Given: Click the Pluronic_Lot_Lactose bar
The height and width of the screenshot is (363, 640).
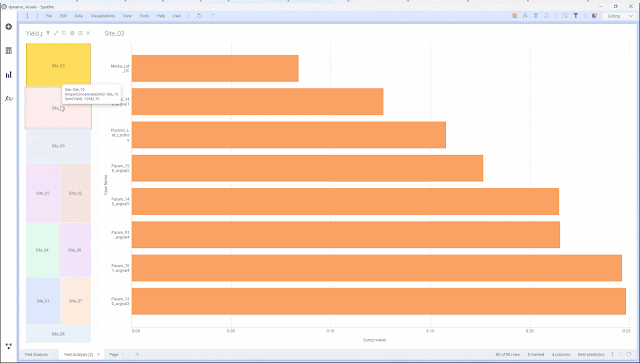Looking at the screenshot, I should (x=289, y=135).
